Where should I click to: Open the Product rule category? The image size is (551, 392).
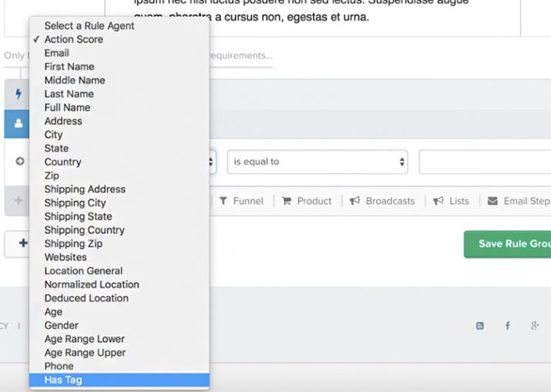tap(307, 201)
